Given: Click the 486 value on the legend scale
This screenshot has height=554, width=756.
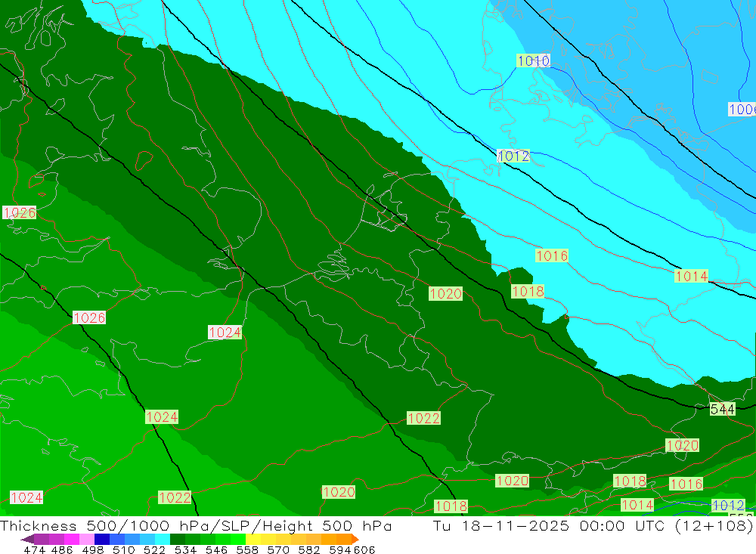Looking at the screenshot, I should [62, 549].
